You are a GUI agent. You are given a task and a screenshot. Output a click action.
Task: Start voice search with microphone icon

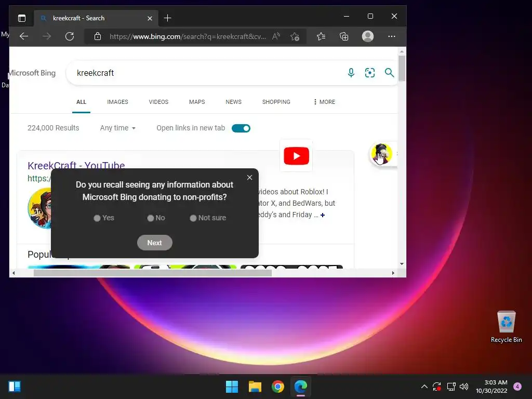click(x=351, y=73)
